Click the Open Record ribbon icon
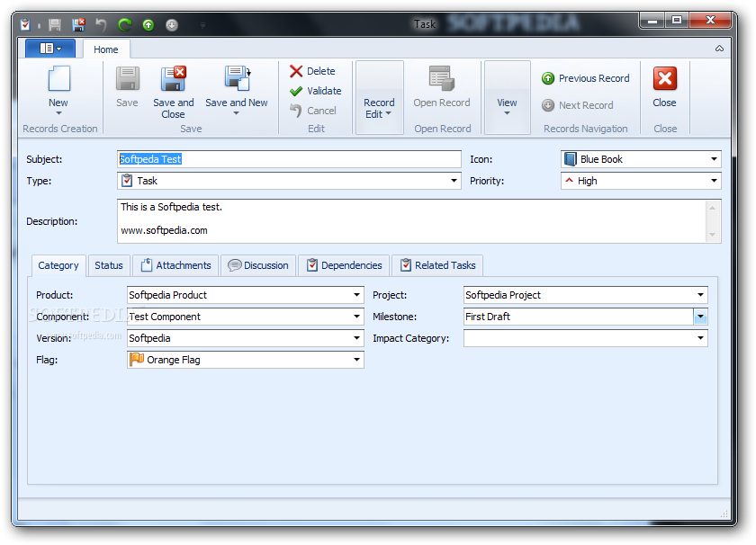This screenshot has height=545, width=756. (x=442, y=79)
